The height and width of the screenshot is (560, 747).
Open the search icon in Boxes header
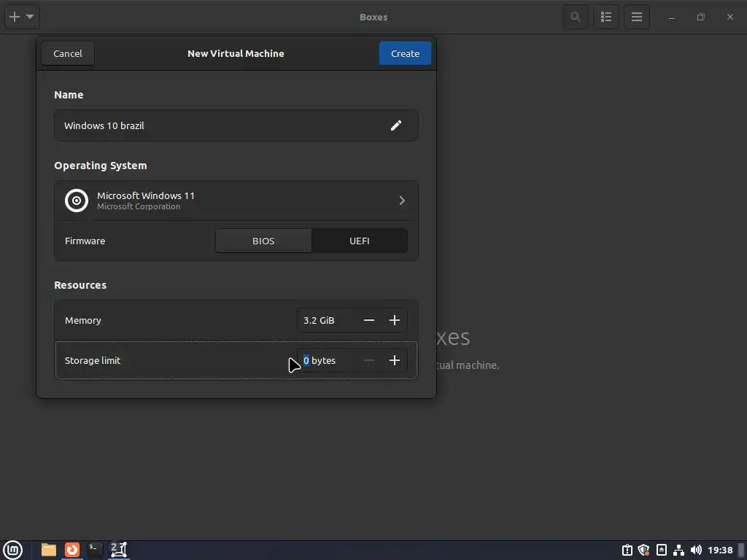(x=576, y=17)
